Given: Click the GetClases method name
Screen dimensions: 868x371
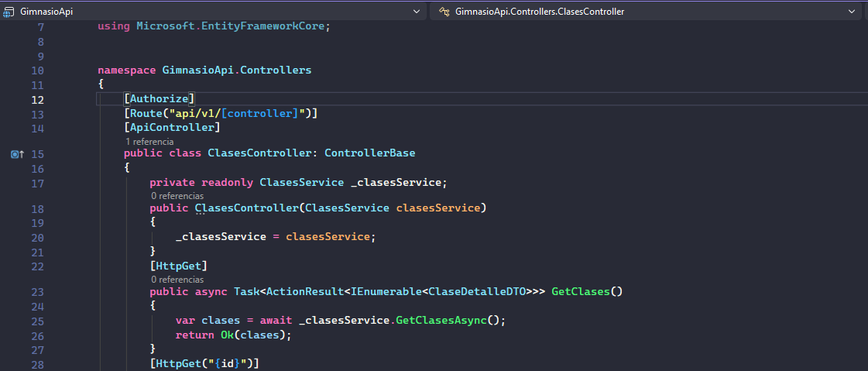Looking at the screenshot, I should coord(581,292).
